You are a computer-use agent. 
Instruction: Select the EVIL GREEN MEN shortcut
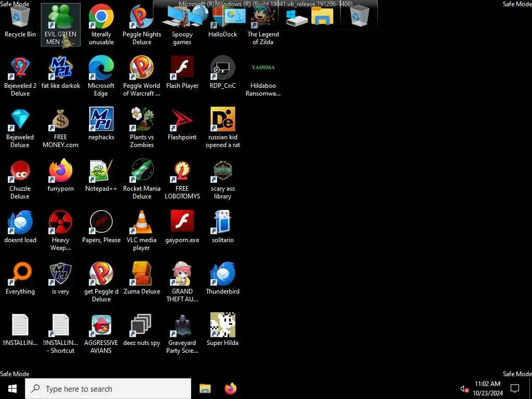(61, 24)
